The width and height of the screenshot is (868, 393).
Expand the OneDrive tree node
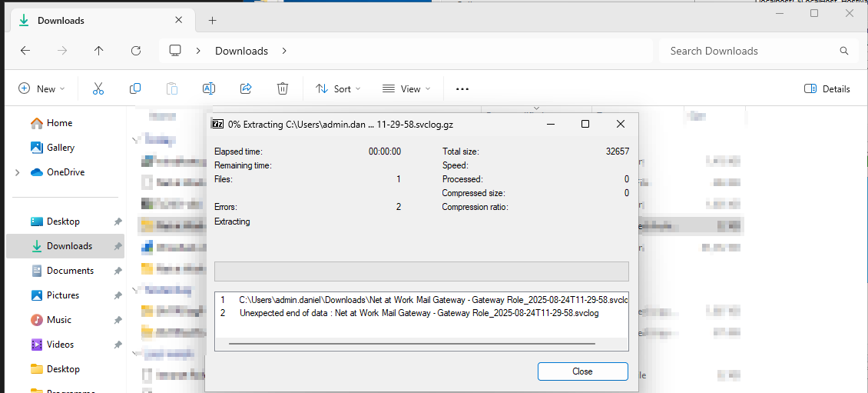(x=18, y=172)
